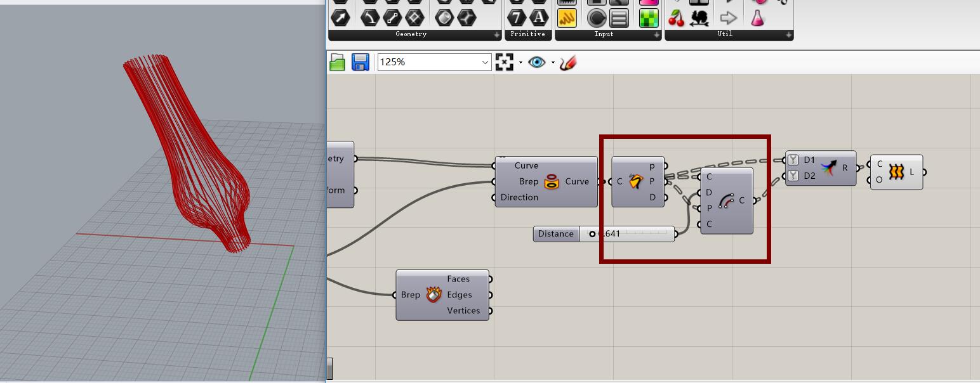
Task: Save document with blue floppy icon
Action: coord(360,62)
